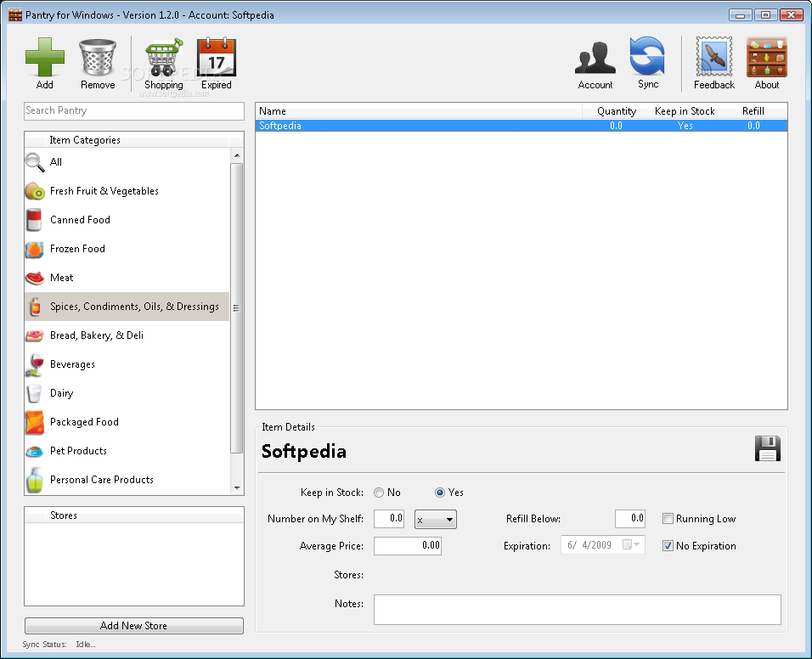Select the Dairy milk glass icon
This screenshot has width=812, height=659.
(35, 393)
